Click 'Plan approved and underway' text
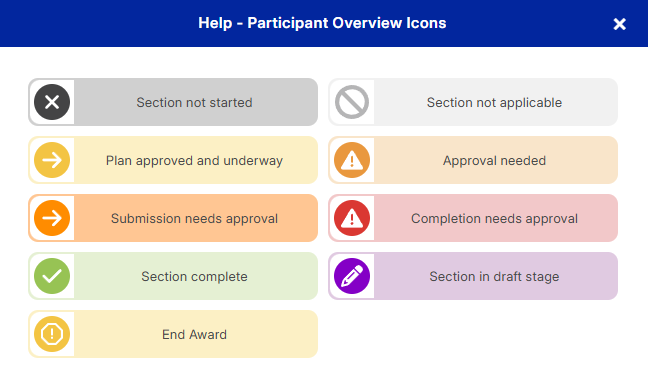648x388 pixels. [x=194, y=160]
